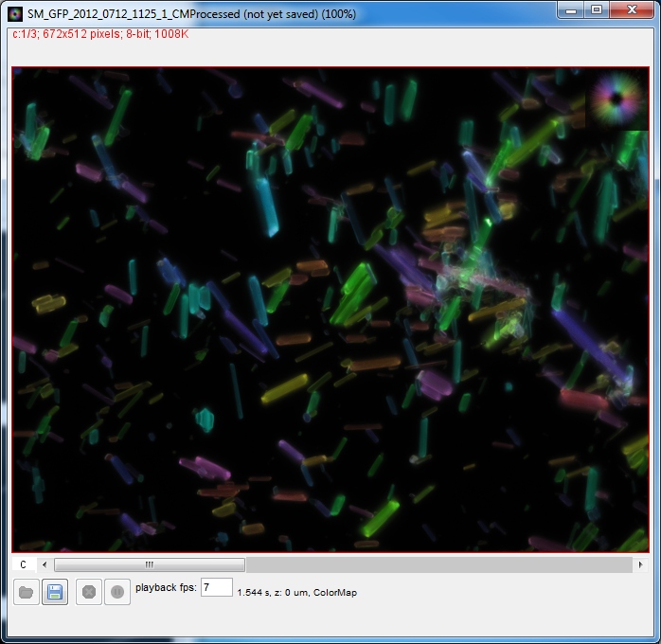The image size is (661, 644).
Task: Click the save floppy disk icon
Action: coord(55,592)
